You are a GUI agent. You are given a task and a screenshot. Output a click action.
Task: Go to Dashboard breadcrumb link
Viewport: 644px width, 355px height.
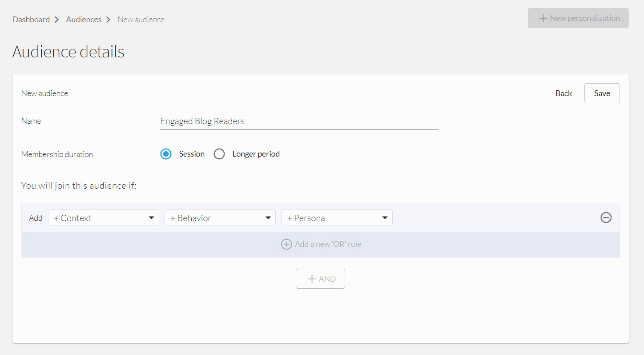[x=31, y=20]
